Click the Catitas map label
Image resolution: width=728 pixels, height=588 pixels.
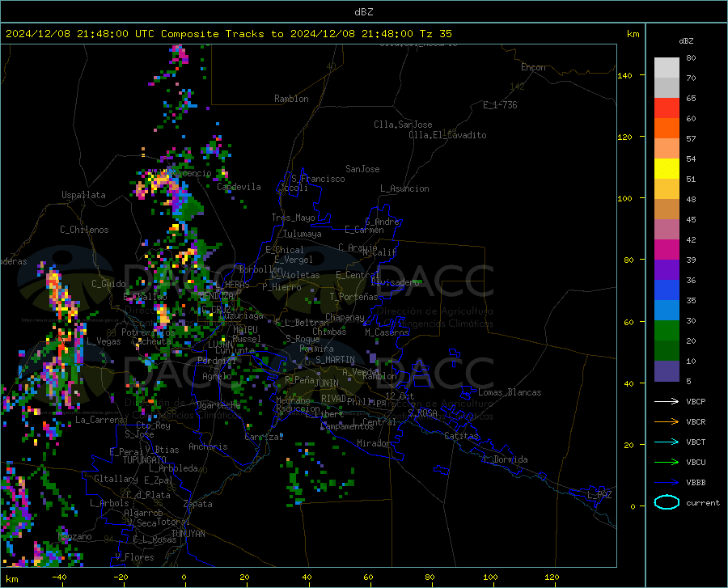[x=461, y=436]
